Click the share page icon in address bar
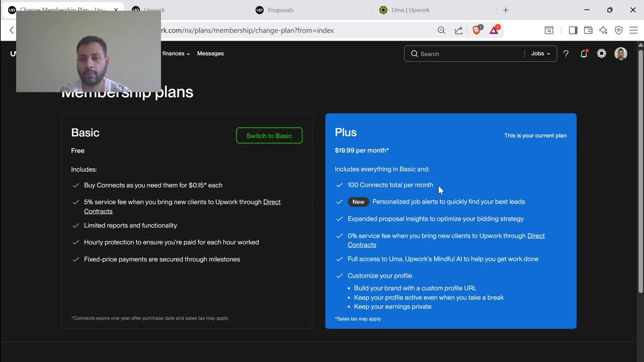 [x=458, y=30]
